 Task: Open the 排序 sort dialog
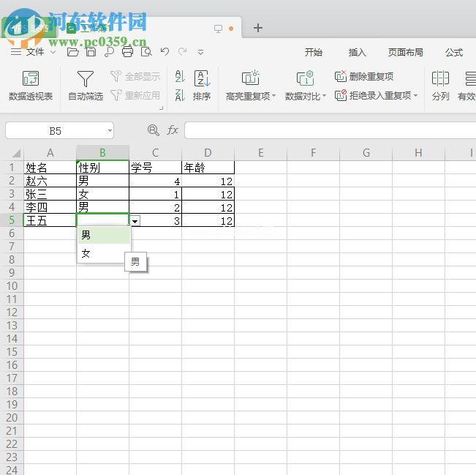pyautogui.click(x=202, y=86)
